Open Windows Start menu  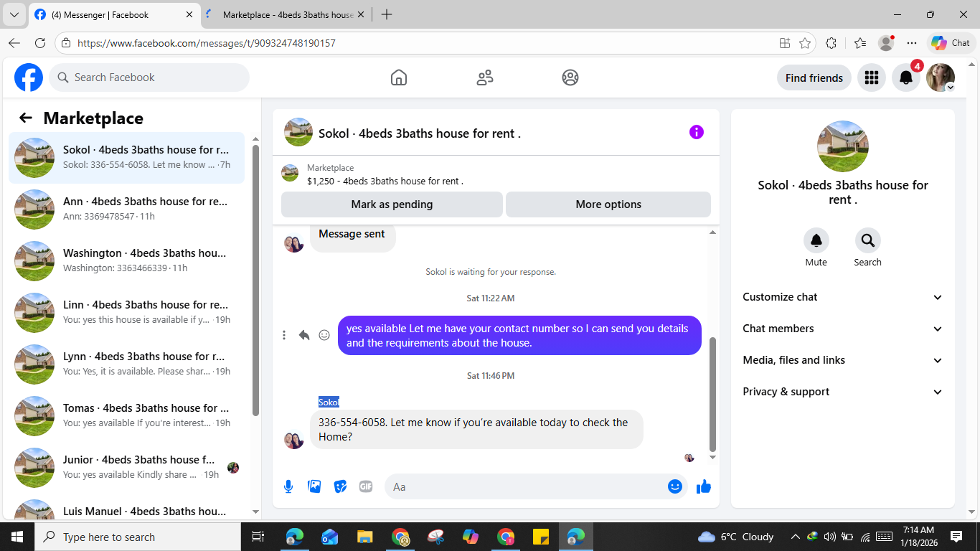click(17, 537)
